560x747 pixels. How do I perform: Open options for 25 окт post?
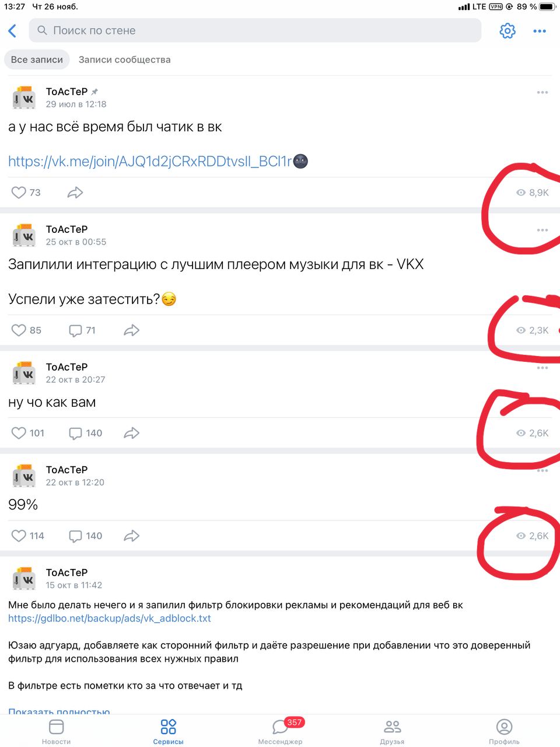542,230
